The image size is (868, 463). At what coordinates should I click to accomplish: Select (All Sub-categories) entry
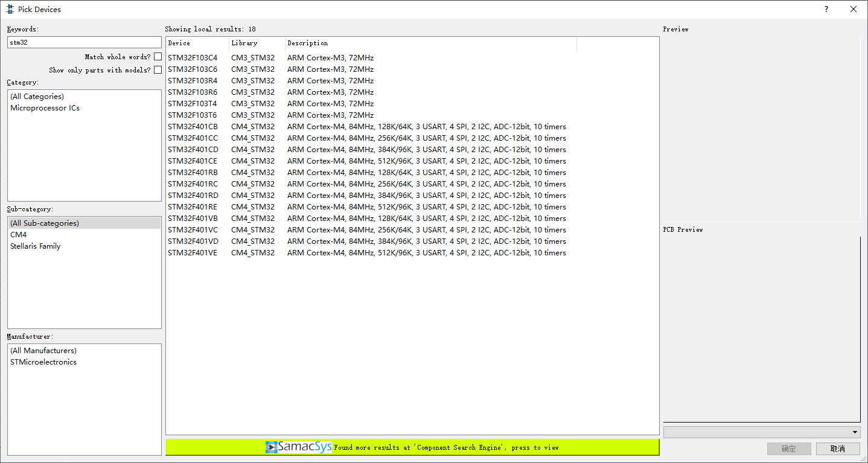click(85, 223)
